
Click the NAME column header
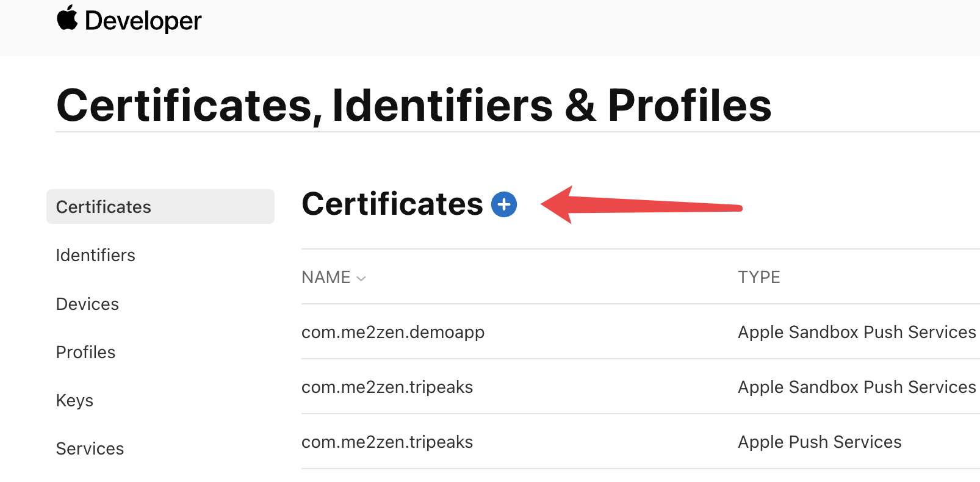(x=326, y=278)
